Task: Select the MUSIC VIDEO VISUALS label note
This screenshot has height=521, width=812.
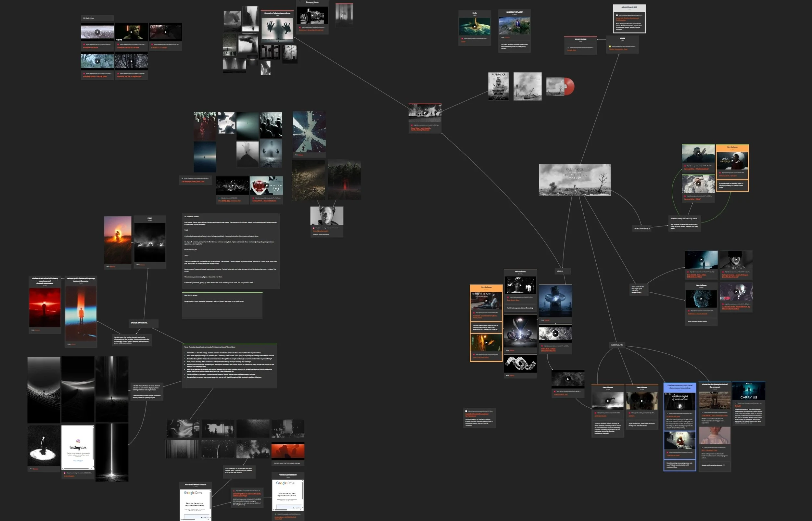Action: tap(642, 228)
